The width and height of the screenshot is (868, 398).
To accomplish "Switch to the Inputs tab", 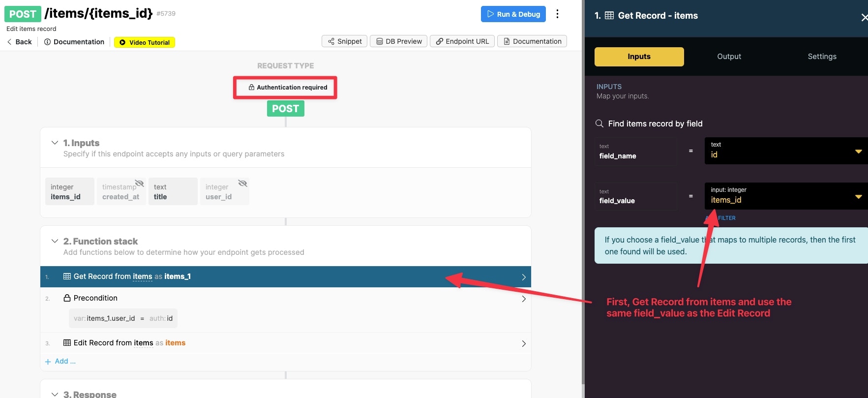I will tap(639, 57).
